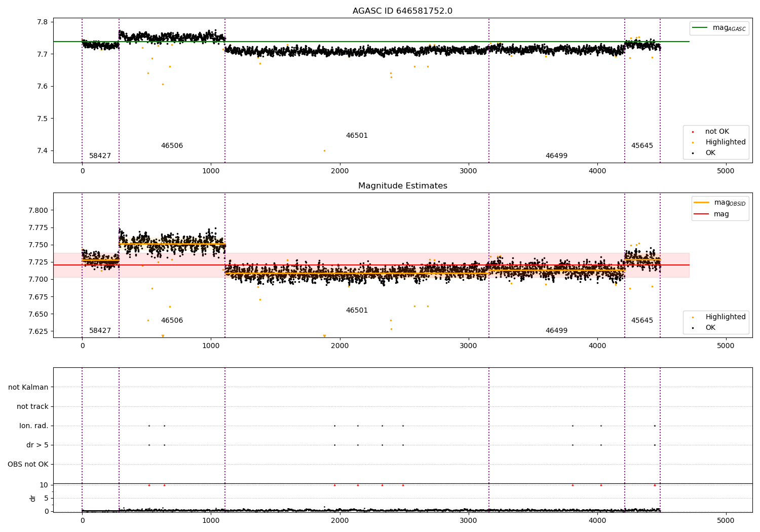
Task: Click obsid label 46499 in Magnitude Estimates panel
Action: (556, 331)
